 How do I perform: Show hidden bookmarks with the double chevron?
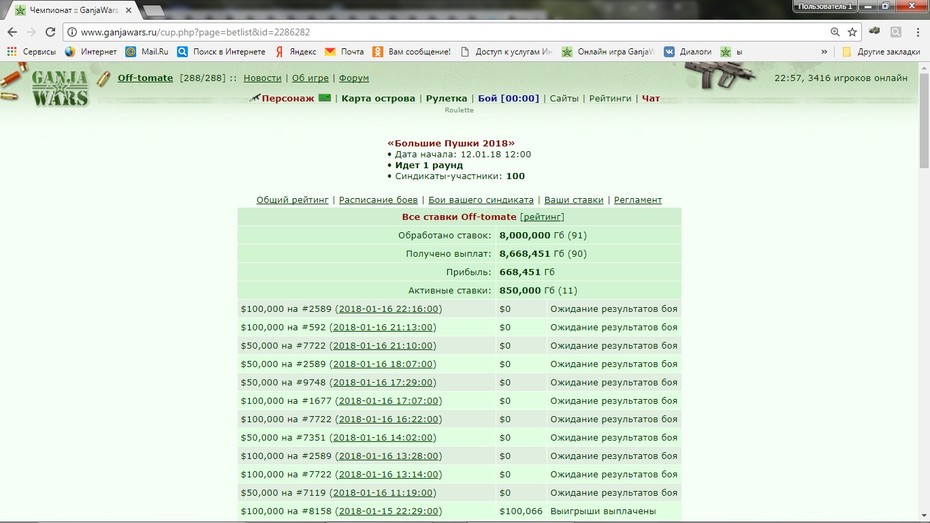click(824, 52)
